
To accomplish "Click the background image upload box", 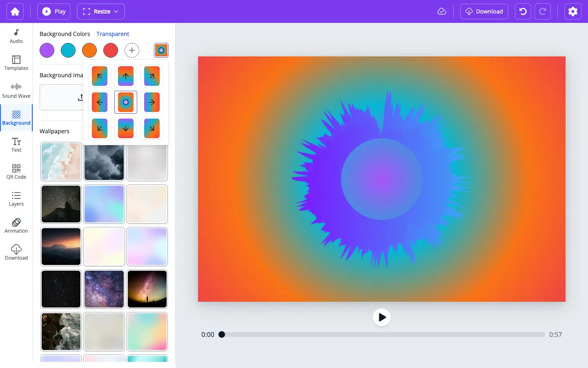I will coord(62,97).
